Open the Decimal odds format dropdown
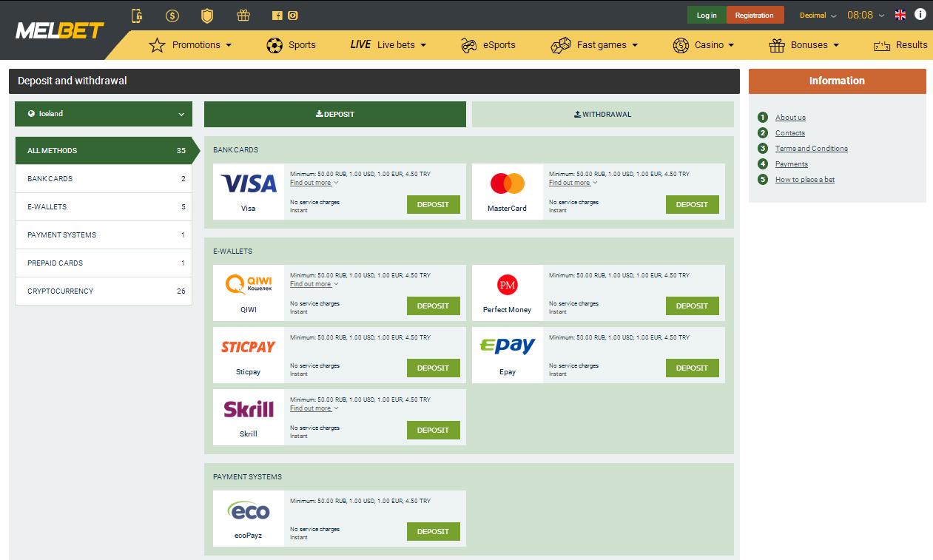This screenshot has width=933, height=560. tap(818, 16)
